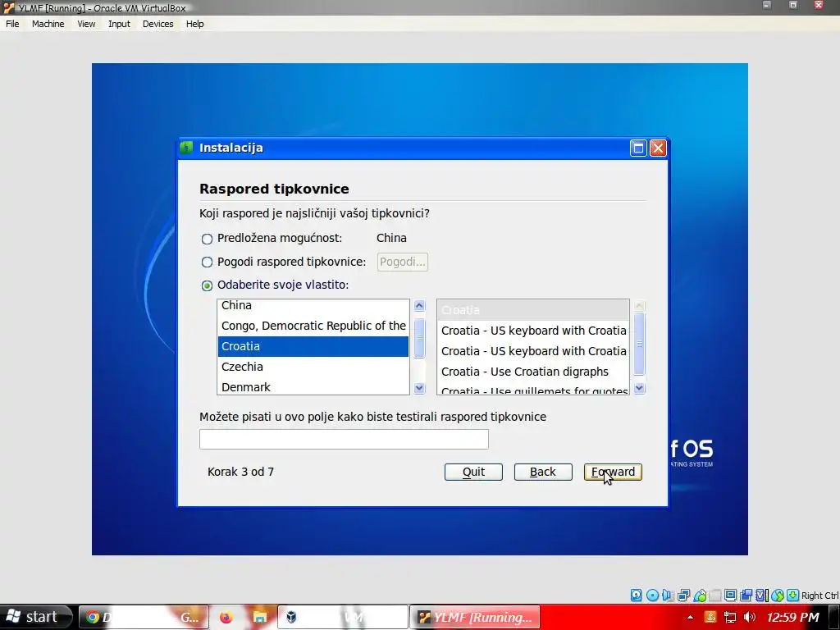Select Croatia in the country list
This screenshot has height=630, width=840.
point(313,346)
